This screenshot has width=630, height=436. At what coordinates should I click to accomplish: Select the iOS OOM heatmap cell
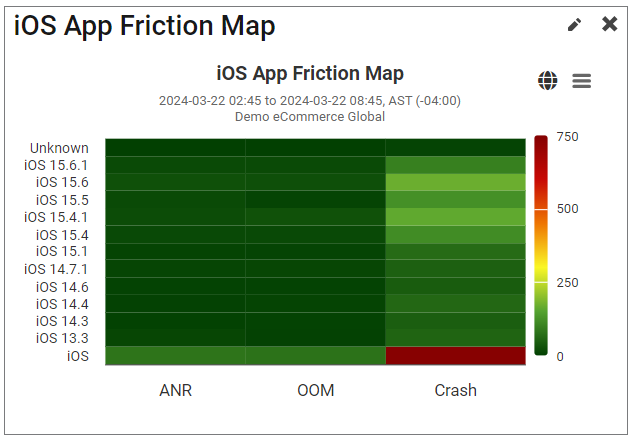pyautogui.click(x=315, y=356)
